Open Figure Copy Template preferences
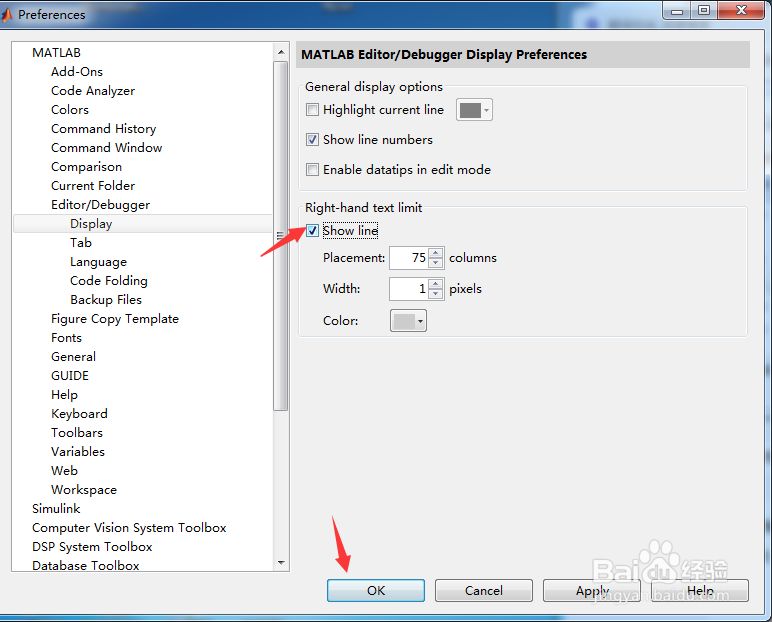This screenshot has width=772, height=622. pos(115,319)
